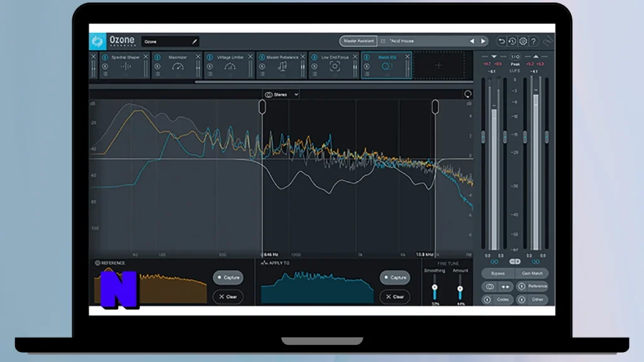This screenshot has height=362, width=644.
Task: Click the Bypass button
Action: click(x=498, y=273)
